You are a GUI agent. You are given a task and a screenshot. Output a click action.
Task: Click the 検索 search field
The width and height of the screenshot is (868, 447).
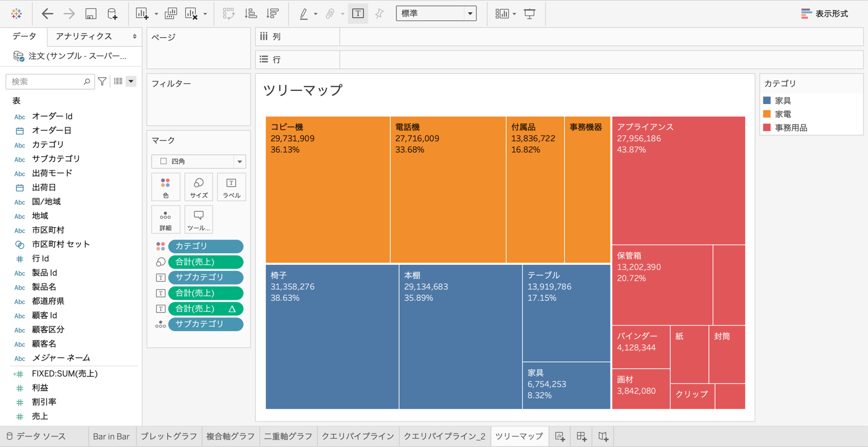coord(49,82)
